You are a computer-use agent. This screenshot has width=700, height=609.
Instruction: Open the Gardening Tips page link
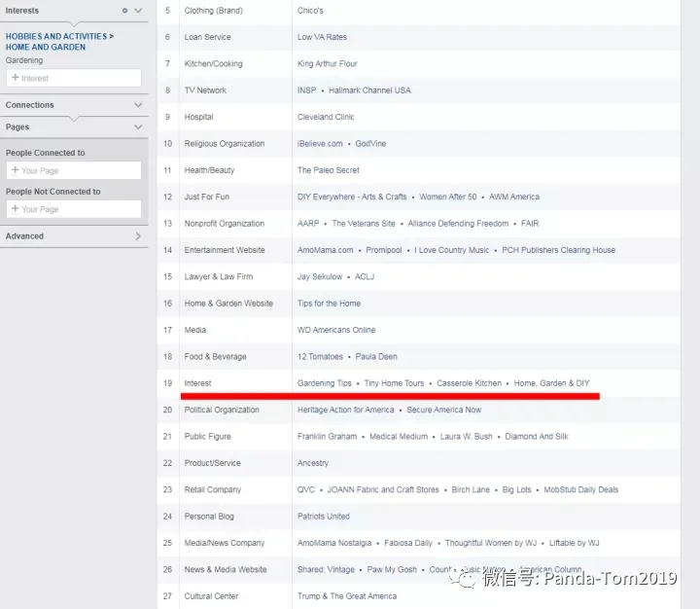pyautogui.click(x=325, y=383)
